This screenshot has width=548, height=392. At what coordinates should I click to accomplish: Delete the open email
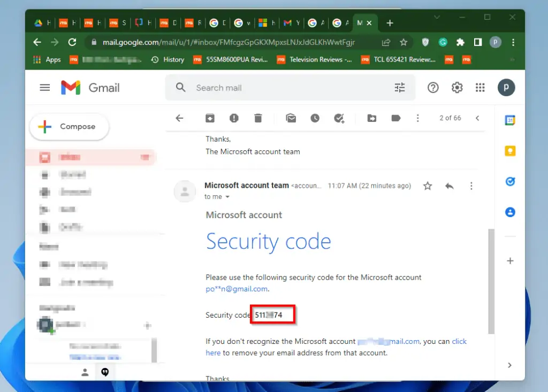click(x=258, y=118)
